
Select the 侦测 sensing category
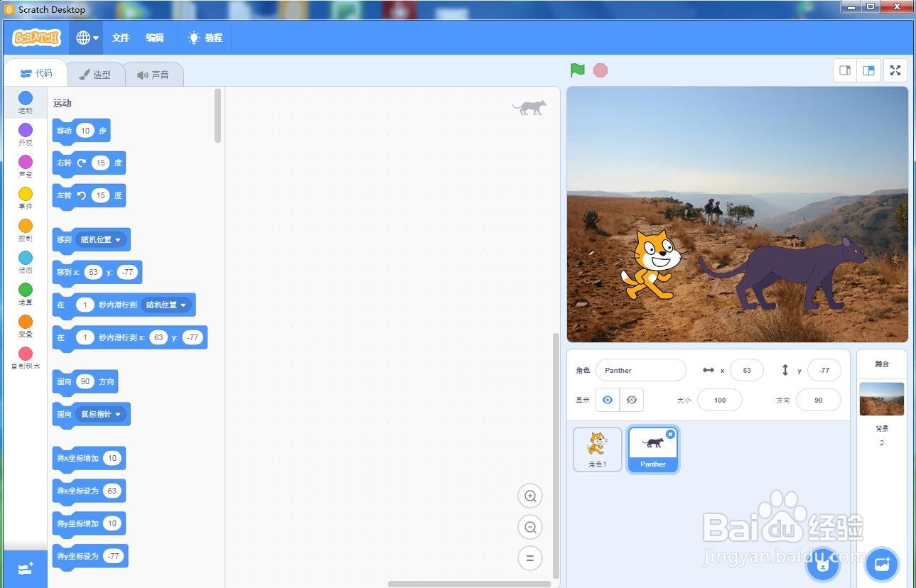tap(26, 261)
